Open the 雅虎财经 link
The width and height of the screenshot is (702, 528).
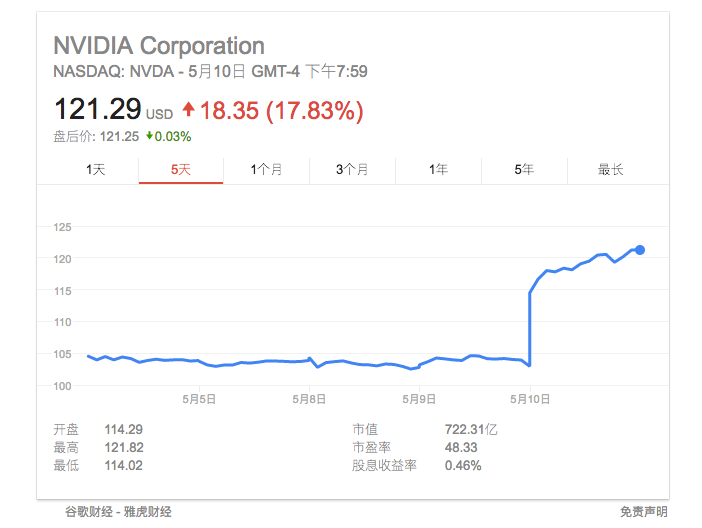click(x=148, y=512)
